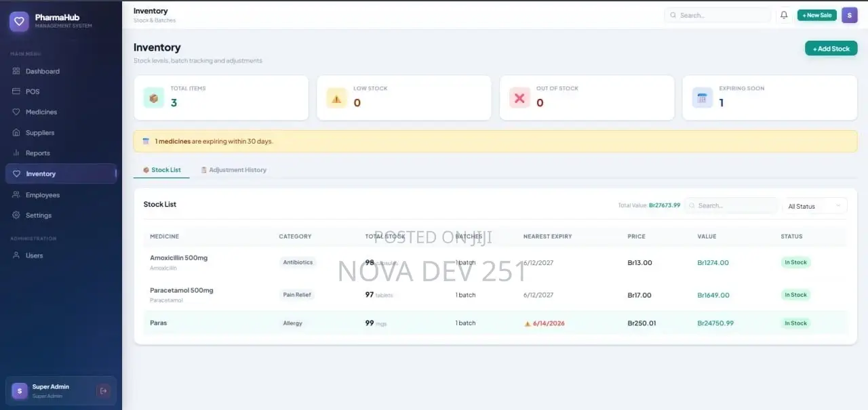Click the Pain Relief category tag
The height and width of the screenshot is (410, 868).
pos(298,295)
